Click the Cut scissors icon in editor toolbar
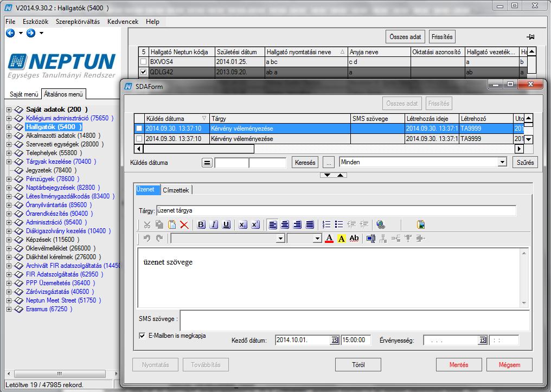 pyautogui.click(x=147, y=225)
